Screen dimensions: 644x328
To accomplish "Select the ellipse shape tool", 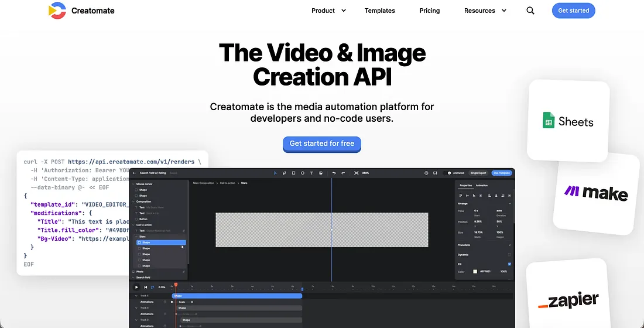I will (302, 173).
